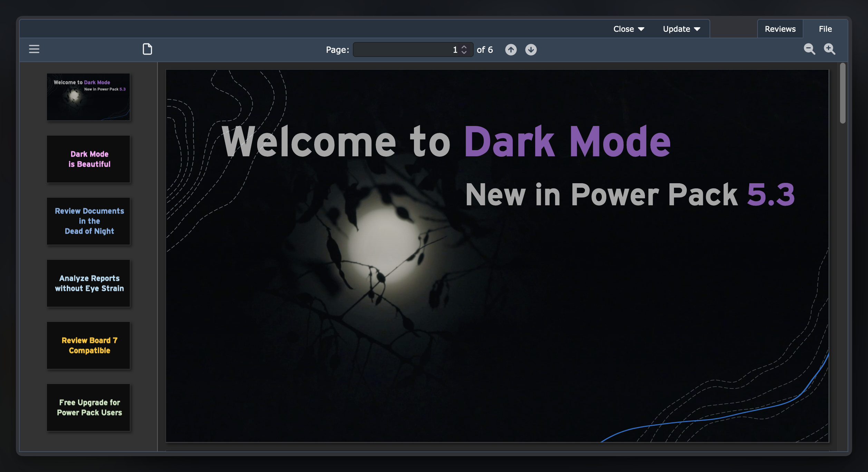Viewport: 868px width, 472px height.
Task: Open the Analyze Reports without Eye Strain slide
Action: coord(88,283)
